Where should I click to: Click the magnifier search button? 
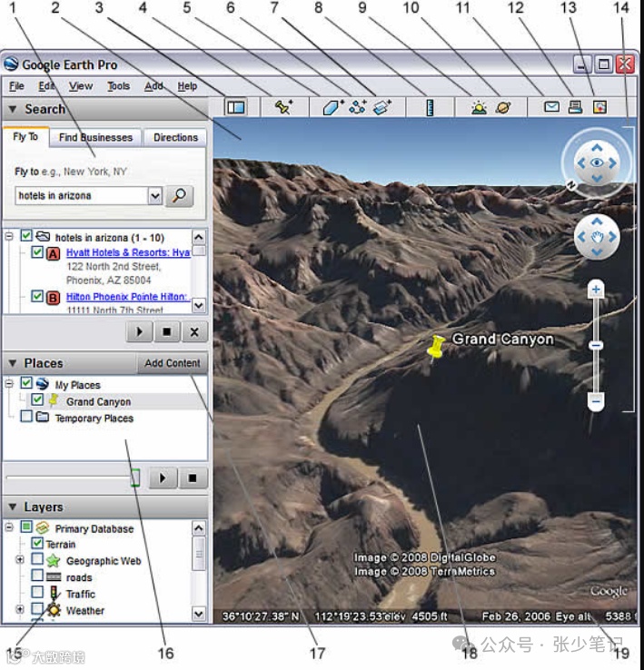click(x=179, y=196)
